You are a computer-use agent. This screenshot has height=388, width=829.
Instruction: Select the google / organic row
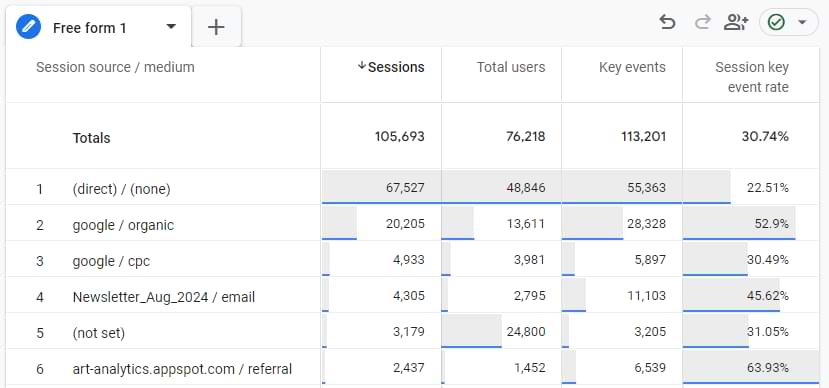[x=412, y=224]
